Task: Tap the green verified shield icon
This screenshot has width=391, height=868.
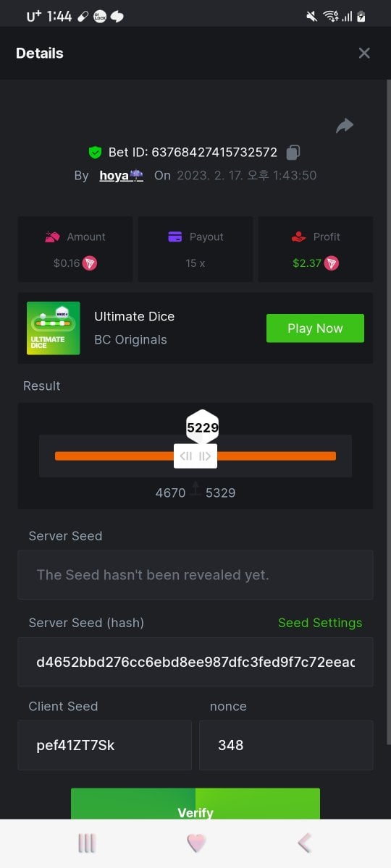Action: [x=95, y=153]
